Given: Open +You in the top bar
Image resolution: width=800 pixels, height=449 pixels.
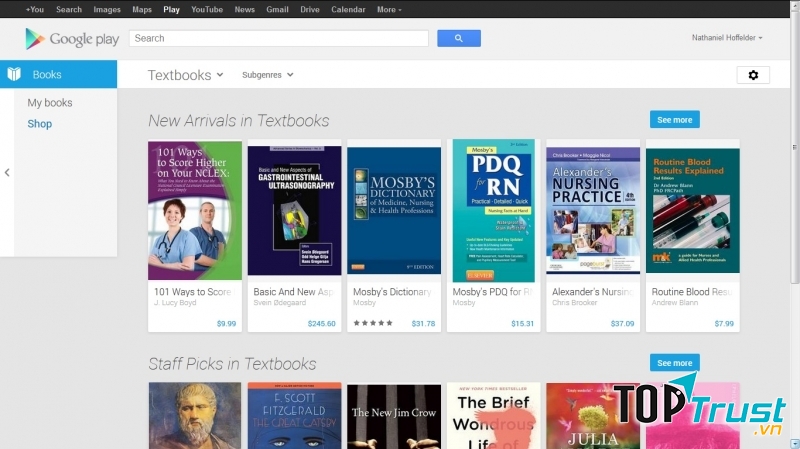Looking at the screenshot, I should tap(35, 9).
